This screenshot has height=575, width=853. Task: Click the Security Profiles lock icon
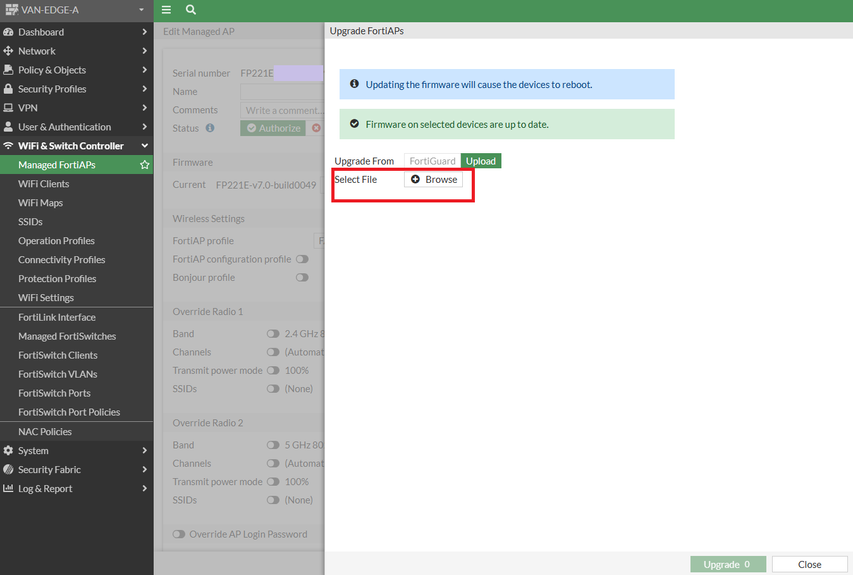8,89
